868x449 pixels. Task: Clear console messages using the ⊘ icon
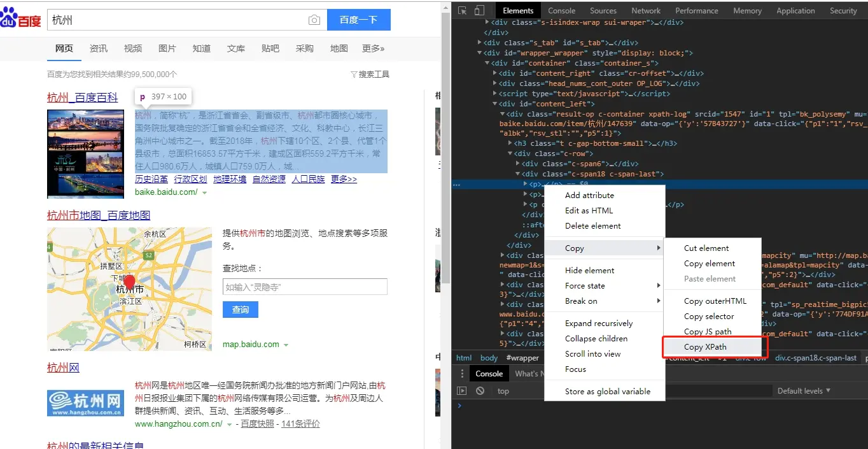480,390
